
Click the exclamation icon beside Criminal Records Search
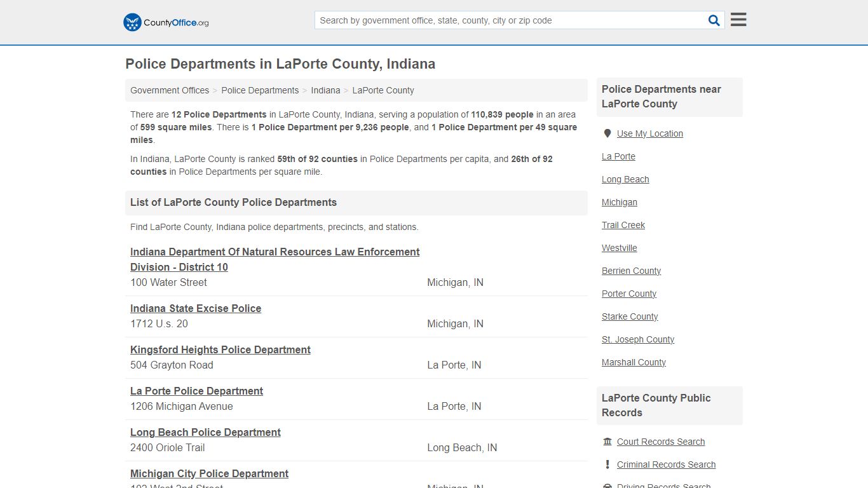point(607,464)
